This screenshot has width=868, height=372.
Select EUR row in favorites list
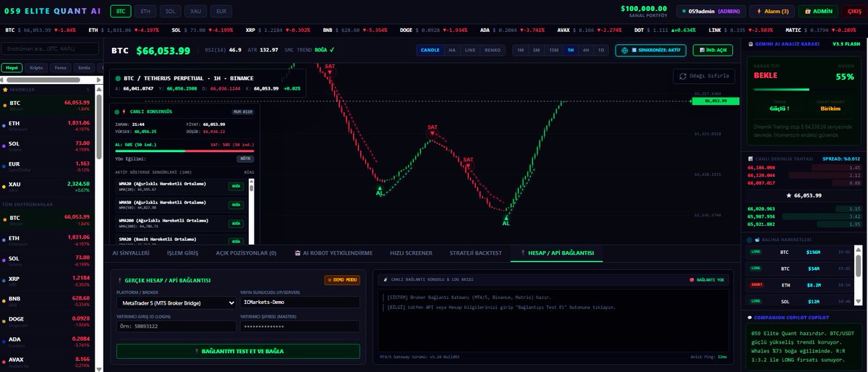(x=48, y=166)
